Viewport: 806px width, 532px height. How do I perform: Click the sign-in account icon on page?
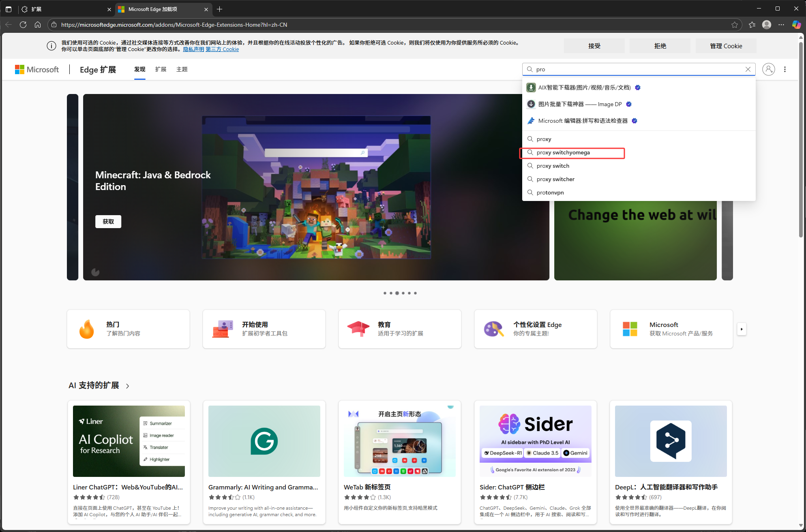coord(768,69)
